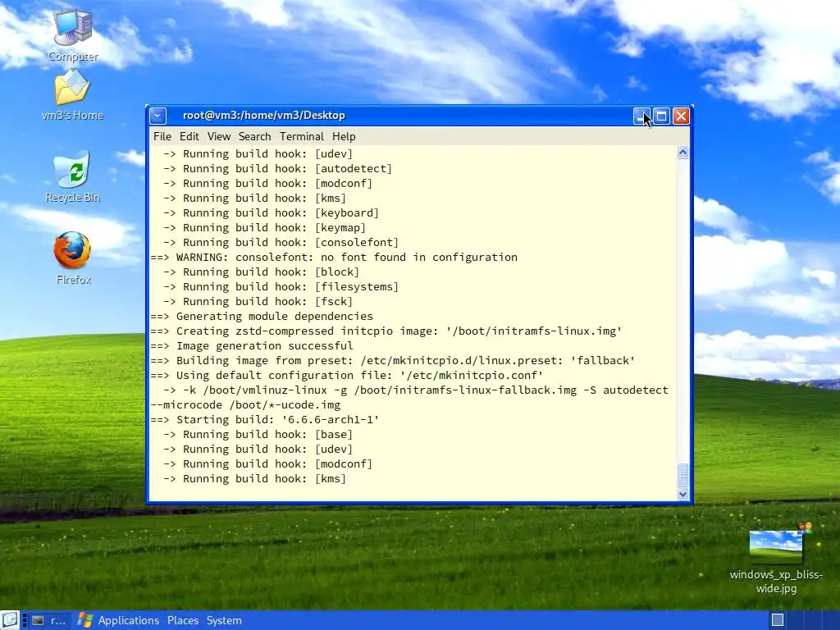Open the Places menu in taskbar

click(x=183, y=620)
